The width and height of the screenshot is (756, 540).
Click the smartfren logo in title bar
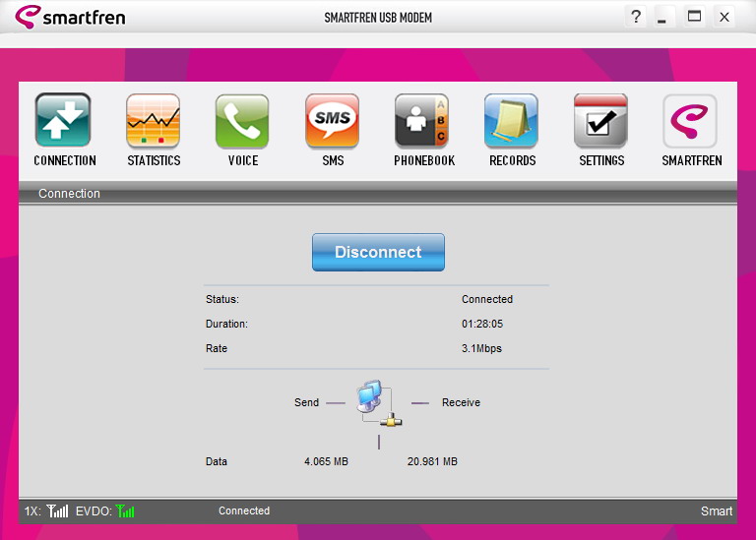click(x=71, y=17)
